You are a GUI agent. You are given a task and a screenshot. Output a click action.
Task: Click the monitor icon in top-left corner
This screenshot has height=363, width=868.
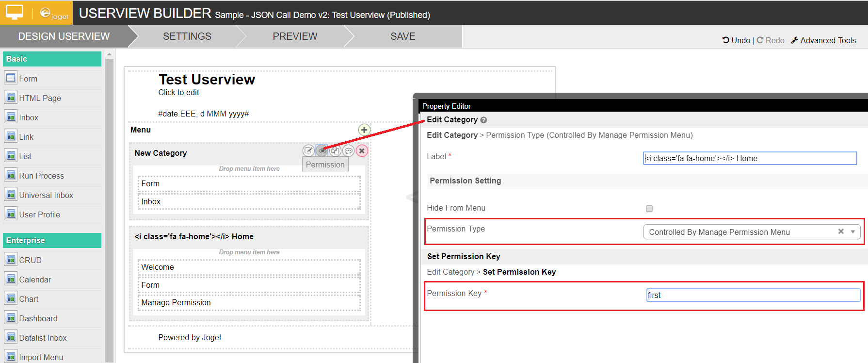click(15, 12)
